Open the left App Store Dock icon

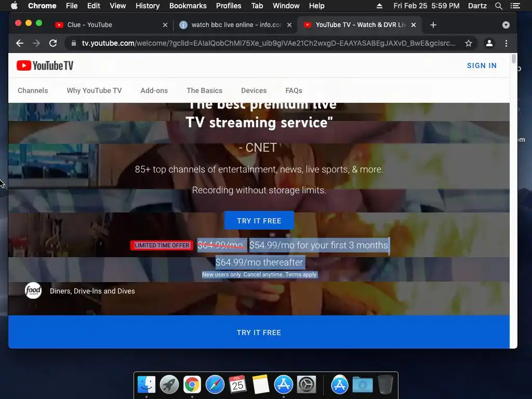point(283,385)
